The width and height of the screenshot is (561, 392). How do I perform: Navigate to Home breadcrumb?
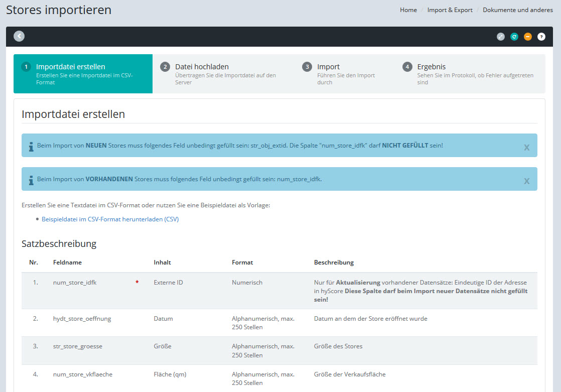point(408,10)
